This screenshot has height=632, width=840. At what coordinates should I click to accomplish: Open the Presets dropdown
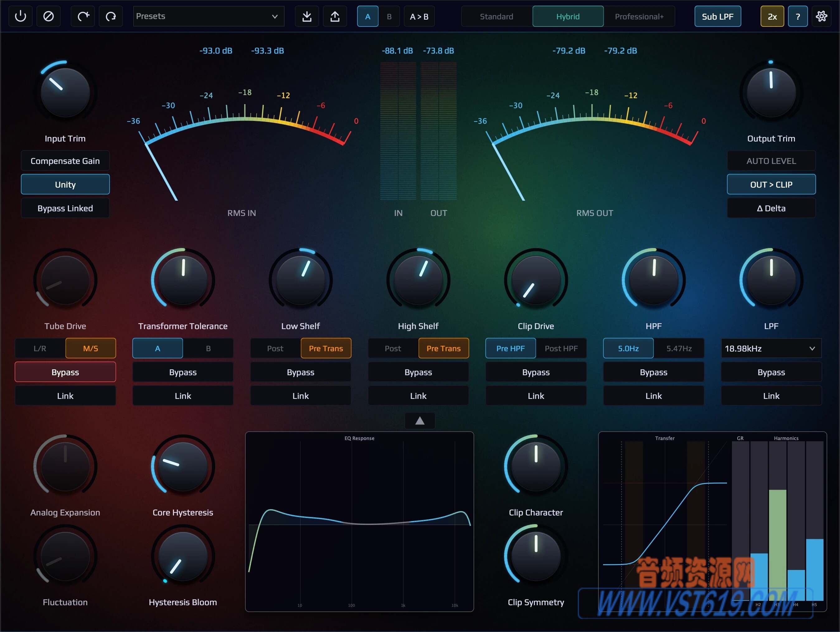209,16
